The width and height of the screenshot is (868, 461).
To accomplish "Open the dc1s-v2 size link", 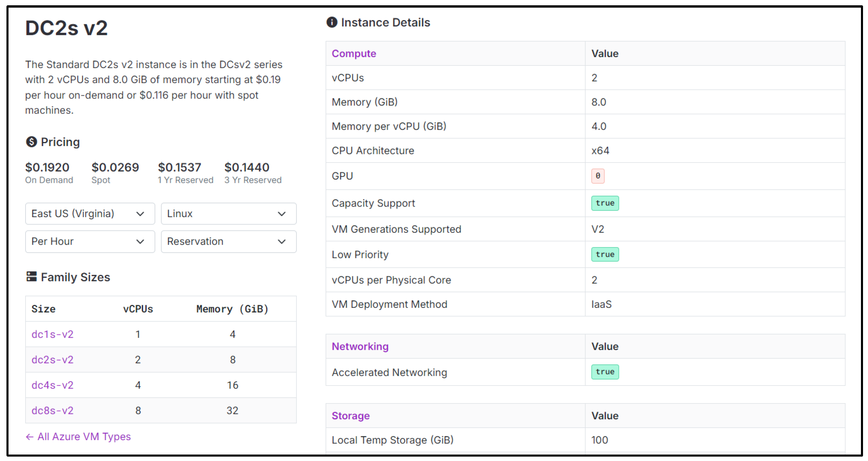I will coord(52,334).
